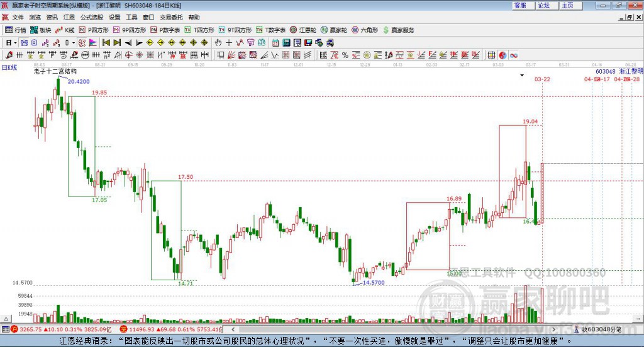Toggle the colorful flag icon
Screen dimensions: 644x347
pos(93,43)
